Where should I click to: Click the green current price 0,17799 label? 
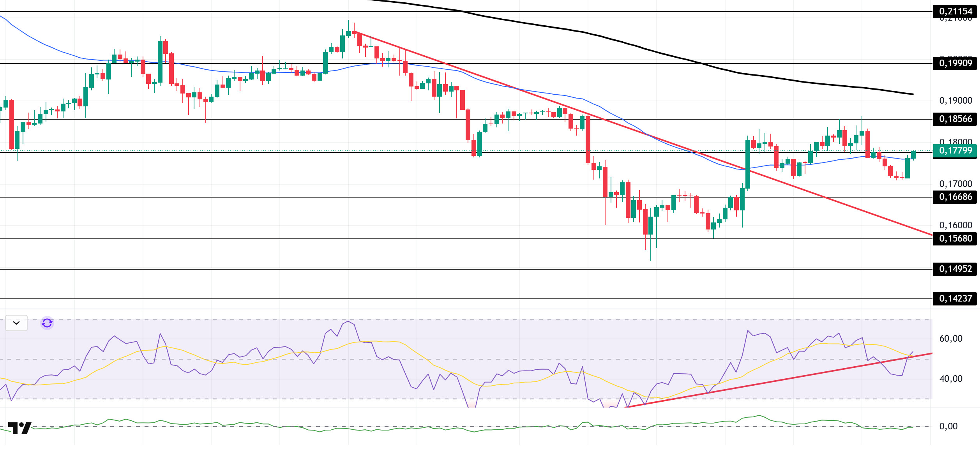(x=955, y=151)
